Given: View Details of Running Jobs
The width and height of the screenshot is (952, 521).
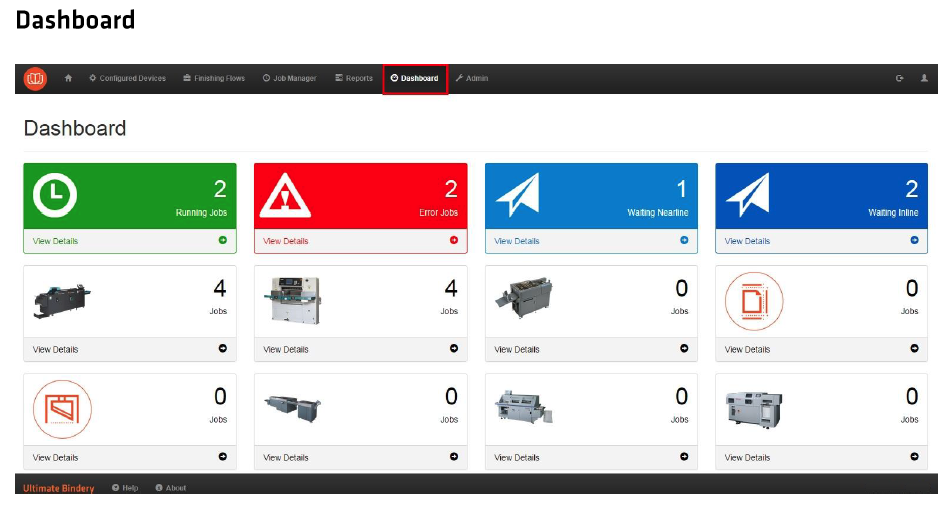Looking at the screenshot, I should pos(55,241).
